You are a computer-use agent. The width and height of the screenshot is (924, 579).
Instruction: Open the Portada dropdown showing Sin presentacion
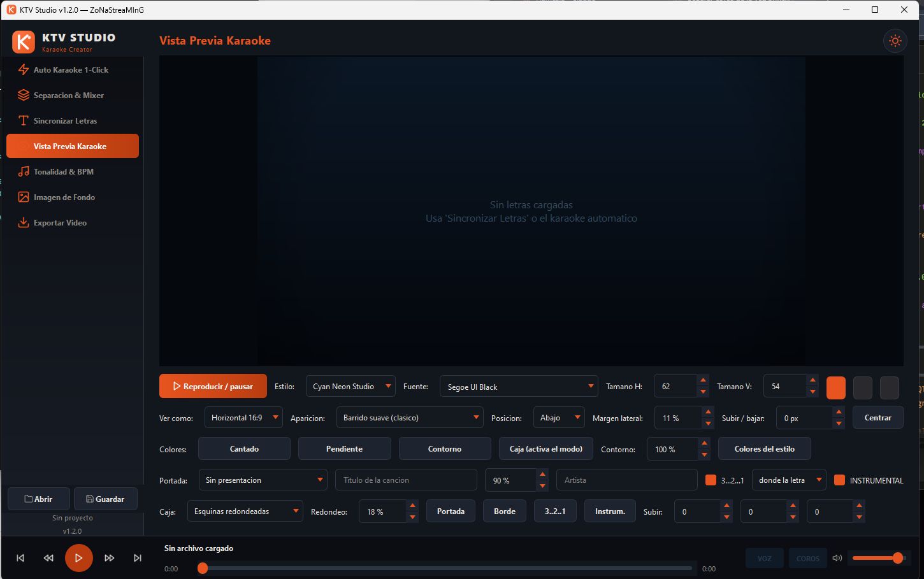coord(263,480)
